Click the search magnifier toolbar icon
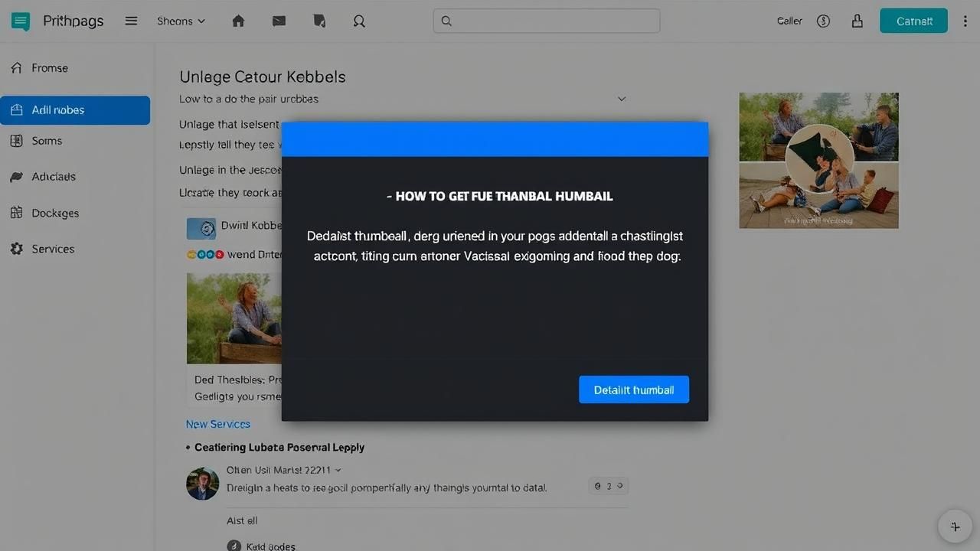This screenshot has width=980, height=551. click(359, 21)
